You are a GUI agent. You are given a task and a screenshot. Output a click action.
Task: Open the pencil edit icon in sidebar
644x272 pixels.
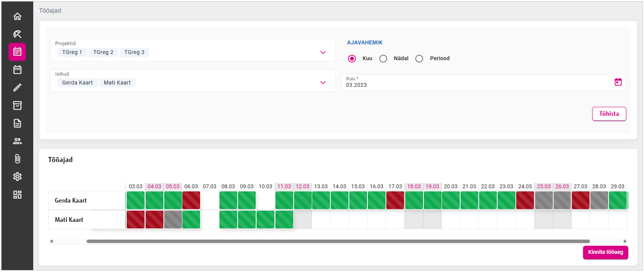(x=17, y=88)
